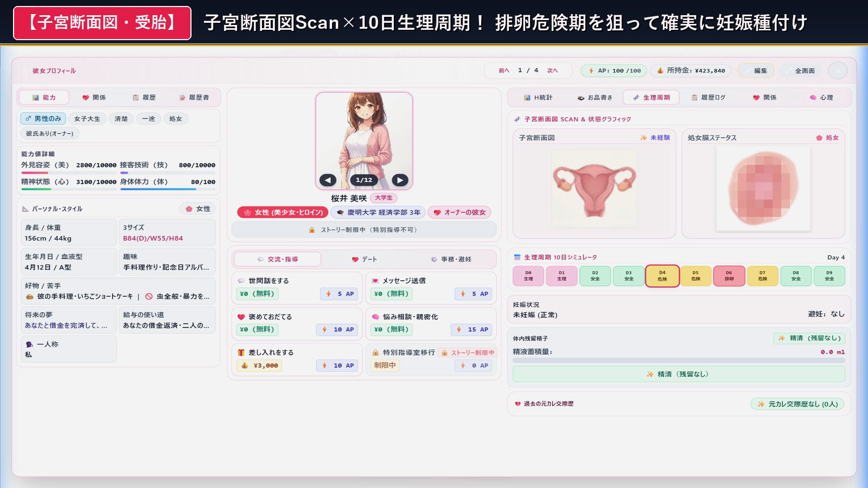The height and width of the screenshot is (488, 868).
Task: Choose the 差し入れをする gift action card
Action: coord(297,359)
